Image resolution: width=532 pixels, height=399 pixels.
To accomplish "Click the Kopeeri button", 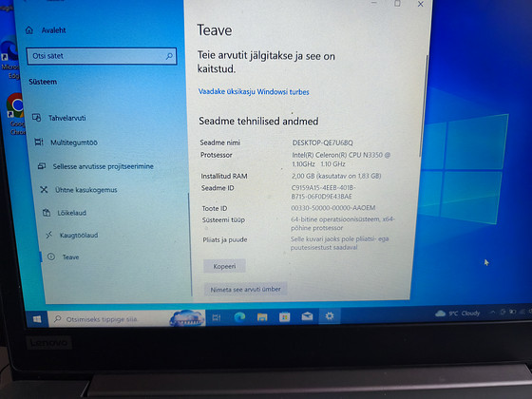I will pos(224,266).
